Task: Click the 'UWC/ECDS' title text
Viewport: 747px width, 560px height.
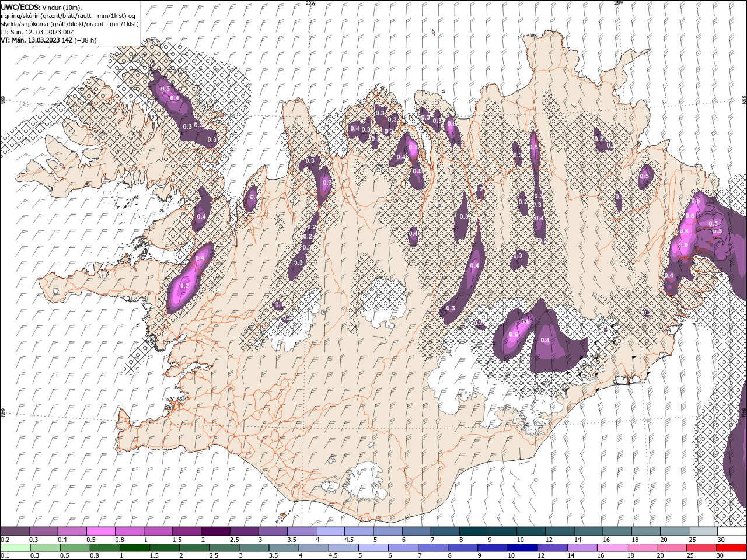Action: 20,7
